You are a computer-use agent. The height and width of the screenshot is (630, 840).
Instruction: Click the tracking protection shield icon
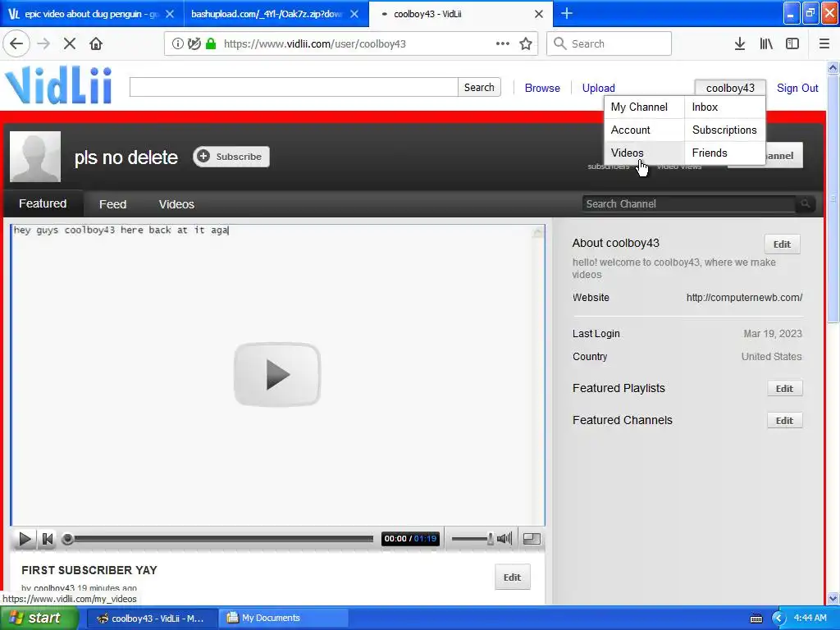[x=194, y=43]
